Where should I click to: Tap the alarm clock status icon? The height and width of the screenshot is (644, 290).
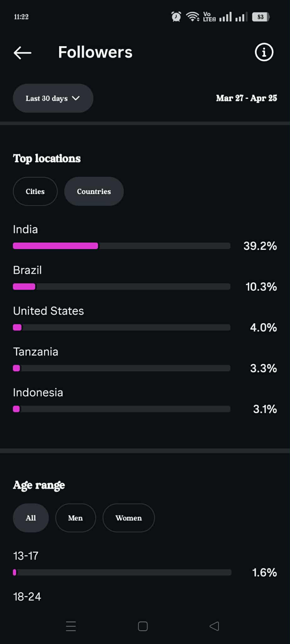click(176, 17)
